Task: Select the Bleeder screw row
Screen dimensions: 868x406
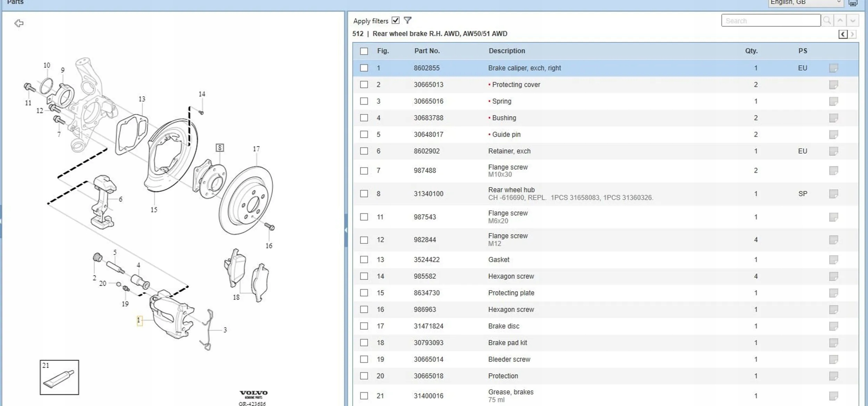Action: click(509, 359)
